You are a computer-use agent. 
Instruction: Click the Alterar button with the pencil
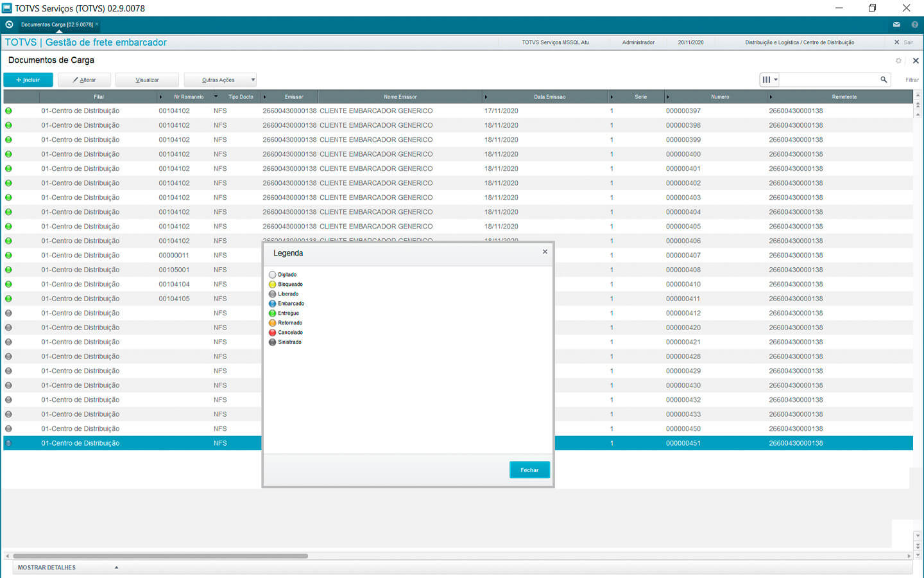pyautogui.click(x=84, y=80)
